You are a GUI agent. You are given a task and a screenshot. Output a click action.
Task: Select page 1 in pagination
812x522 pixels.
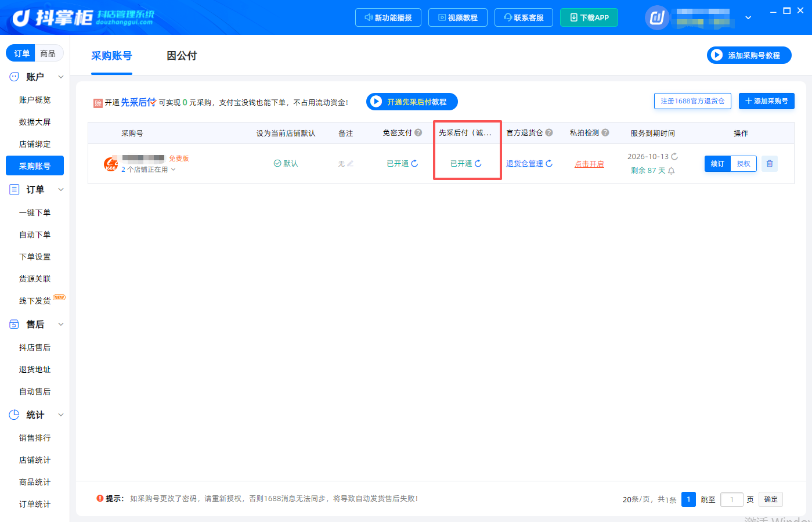click(688, 499)
